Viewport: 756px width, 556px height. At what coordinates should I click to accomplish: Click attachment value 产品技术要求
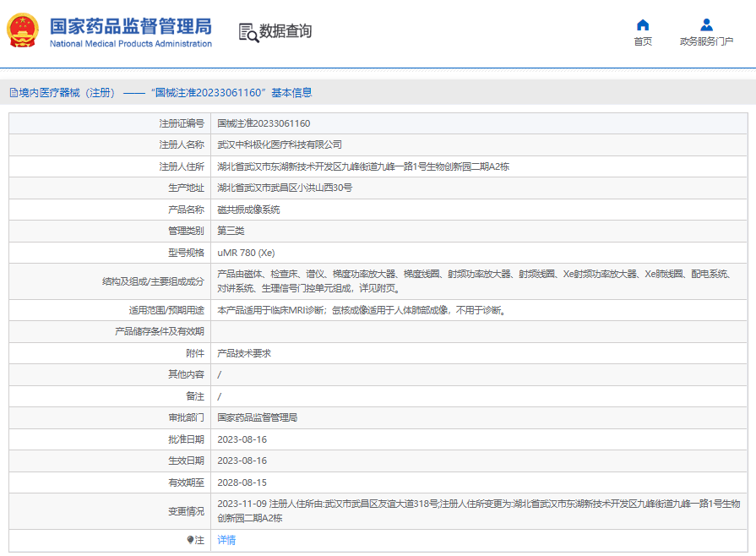pos(244,353)
